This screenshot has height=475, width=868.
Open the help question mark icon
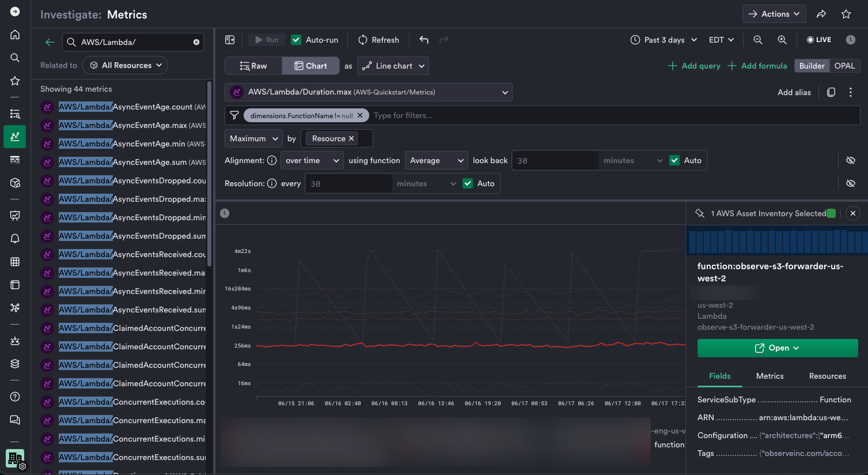point(15,397)
